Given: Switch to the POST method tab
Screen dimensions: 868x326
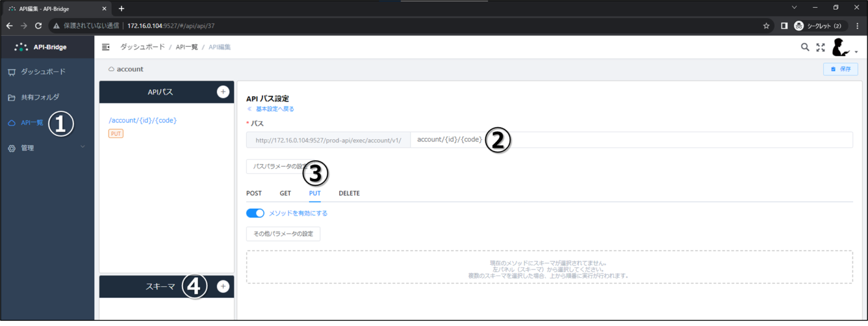Looking at the screenshot, I should click(254, 193).
